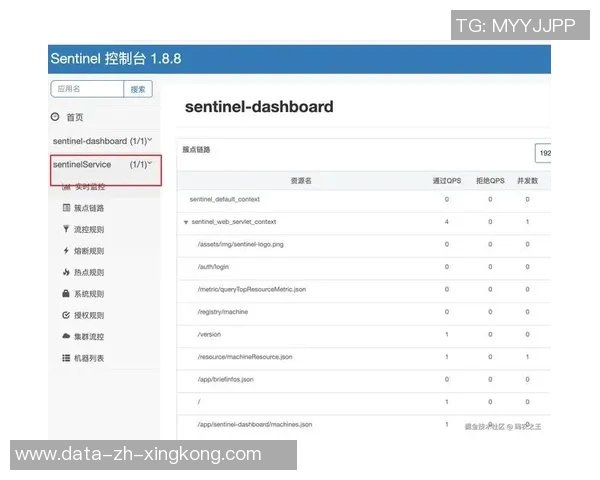This screenshot has width=600, height=480.
Task: Select /metric/queryTopResourceMetric.json resource row
Action: coord(364,289)
